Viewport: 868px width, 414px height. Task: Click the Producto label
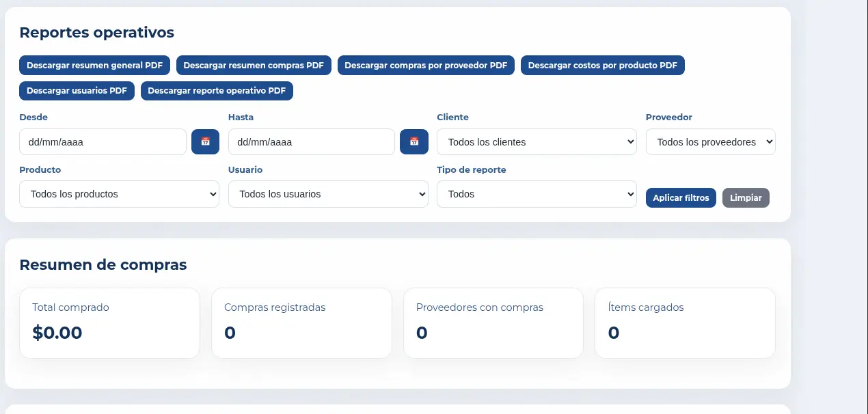click(x=40, y=169)
